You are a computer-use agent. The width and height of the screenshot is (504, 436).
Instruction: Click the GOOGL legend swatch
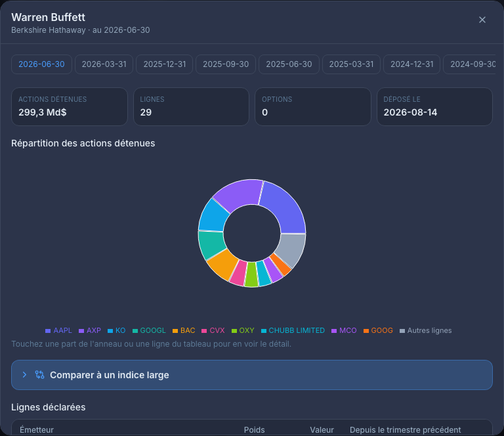[x=135, y=331]
